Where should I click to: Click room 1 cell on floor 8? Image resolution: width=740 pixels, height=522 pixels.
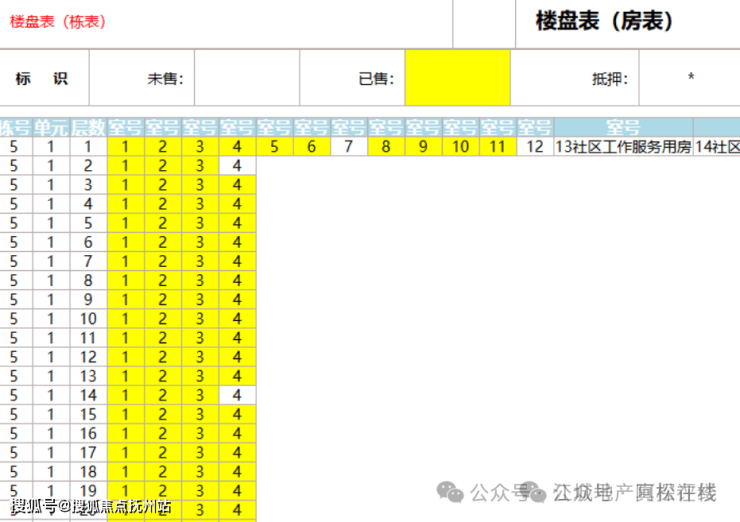pyautogui.click(x=125, y=280)
